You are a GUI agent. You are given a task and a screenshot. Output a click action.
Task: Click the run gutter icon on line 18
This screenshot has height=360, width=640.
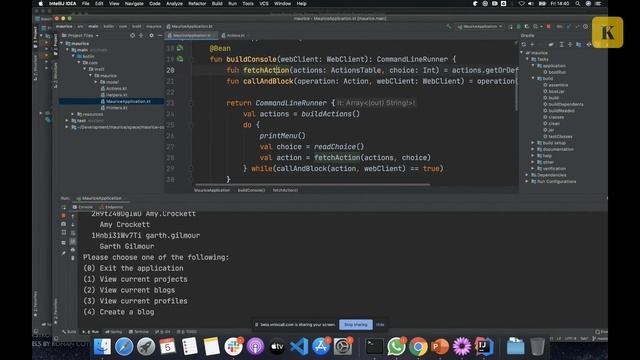tap(180, 48)
